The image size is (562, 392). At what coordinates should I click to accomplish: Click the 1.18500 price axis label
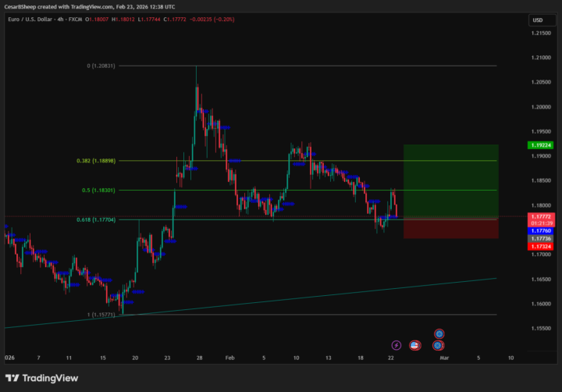541,180
